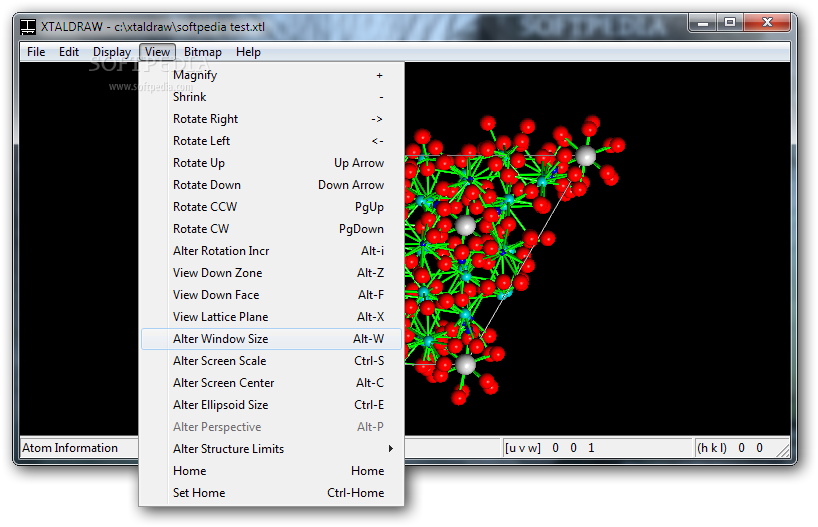Open the File menu

coord(36,52)
